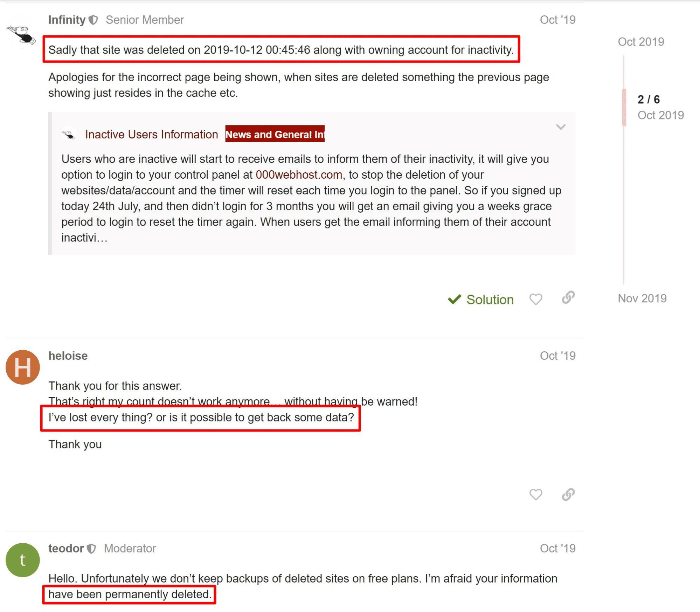Open the News and General Info category badge
Screen dimensions: 700x612
(275, 134)
